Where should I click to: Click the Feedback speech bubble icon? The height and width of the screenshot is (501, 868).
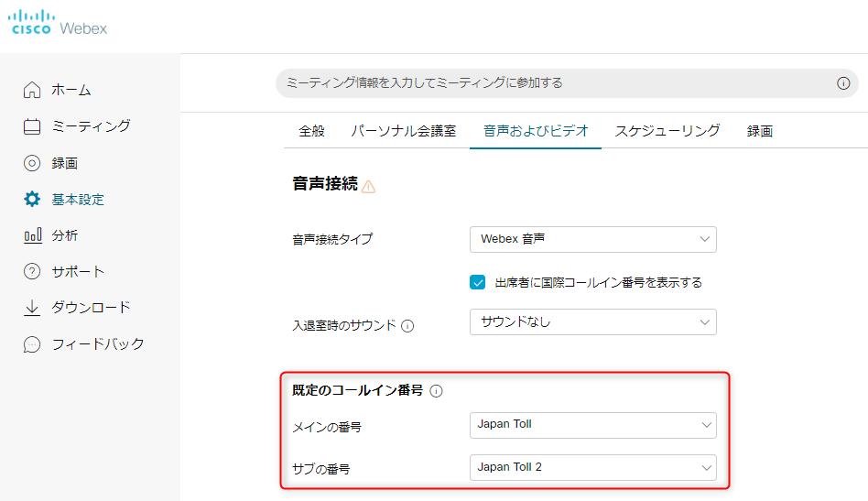[x=32, y=344]
